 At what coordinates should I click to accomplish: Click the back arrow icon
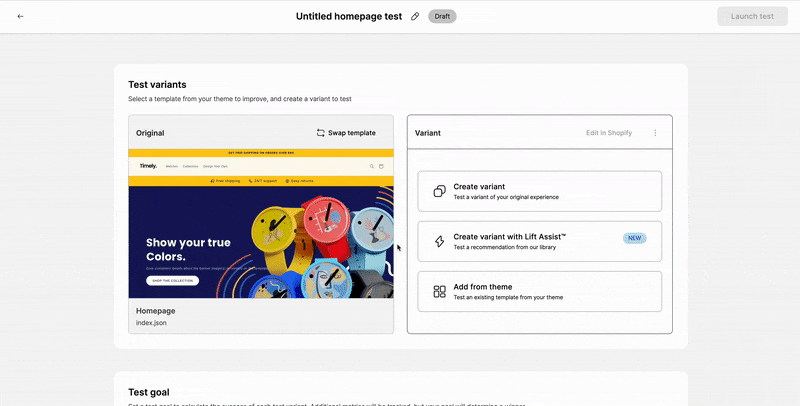point(20,16)
